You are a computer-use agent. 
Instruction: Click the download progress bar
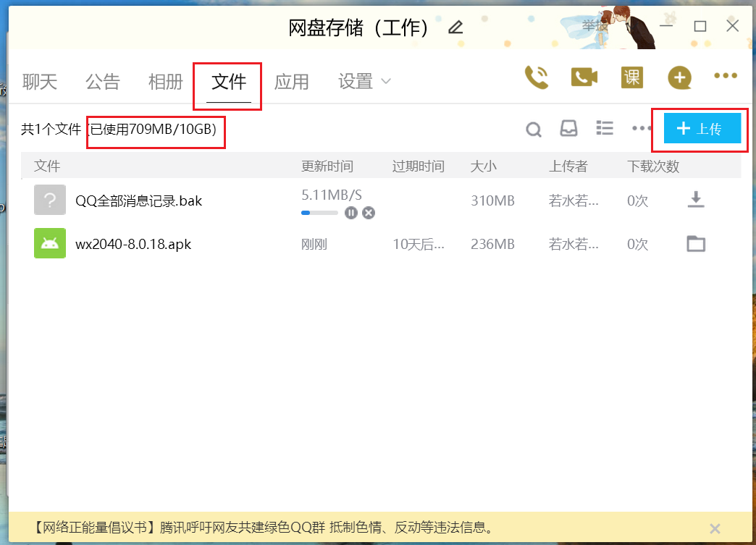point(321,213)
